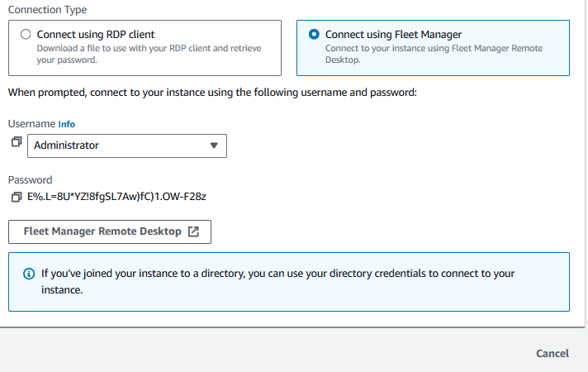Viewport: 588px width, 372px height.
Task: Select the Fleet Manager radio circle
Action: point(314,34)
